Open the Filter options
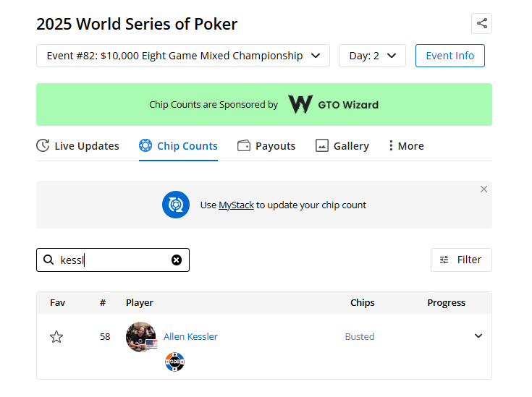This screenshot has height=397, width=532. coord(461,260)
